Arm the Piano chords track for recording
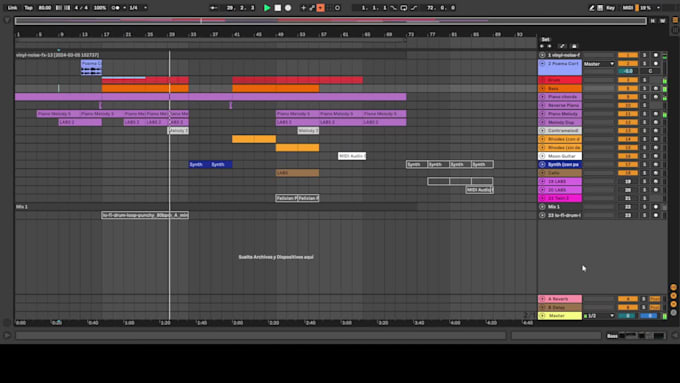Screen dimensions: 680x383 (x=656, y=97)
